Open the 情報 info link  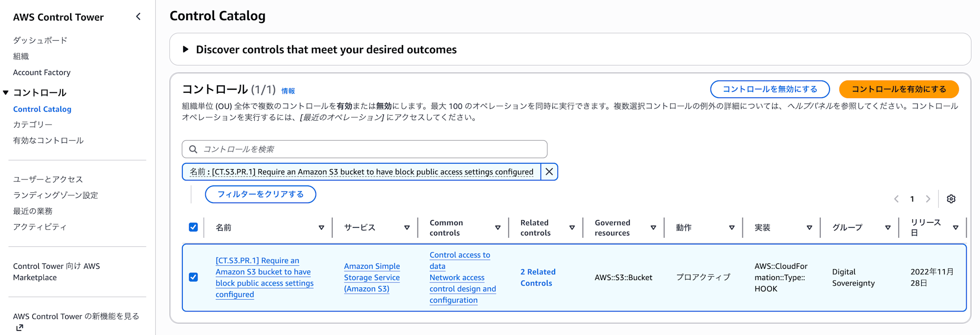coord(288,91)
